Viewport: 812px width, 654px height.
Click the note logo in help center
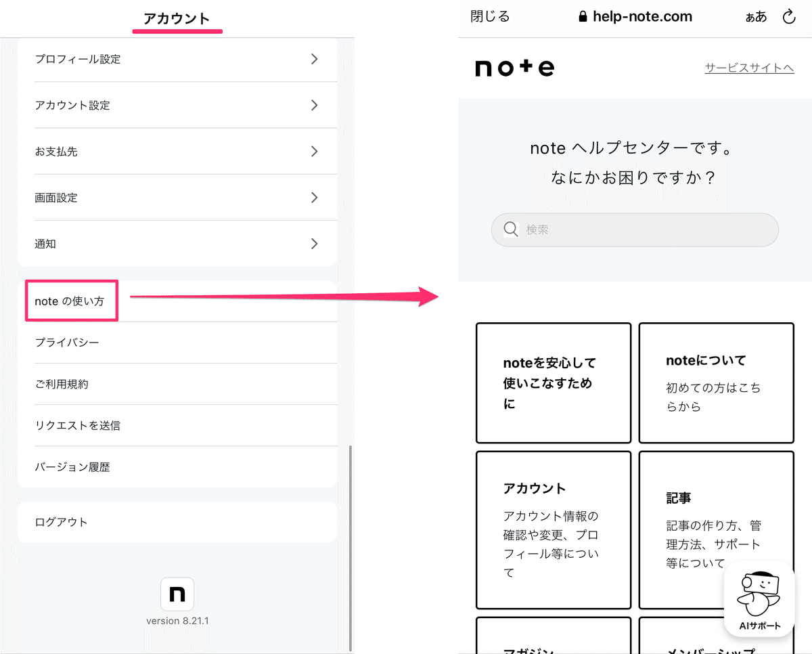click(515, 68)
